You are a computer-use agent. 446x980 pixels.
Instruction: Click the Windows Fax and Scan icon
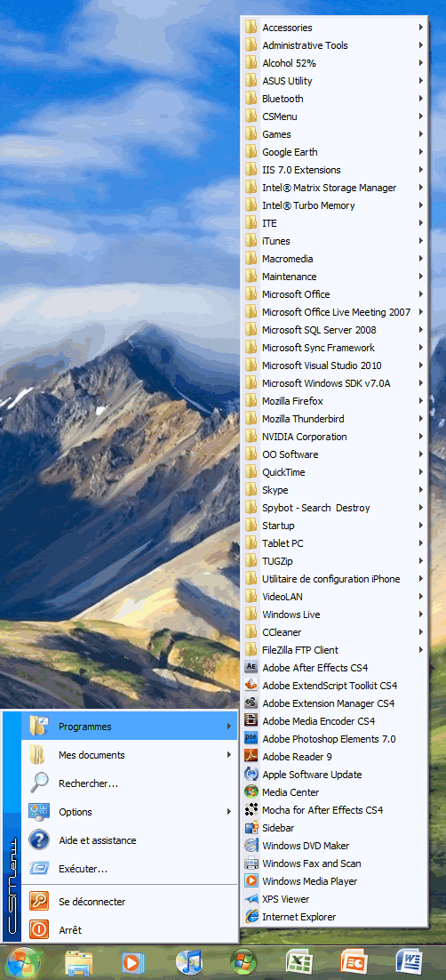tap(251, 864)
